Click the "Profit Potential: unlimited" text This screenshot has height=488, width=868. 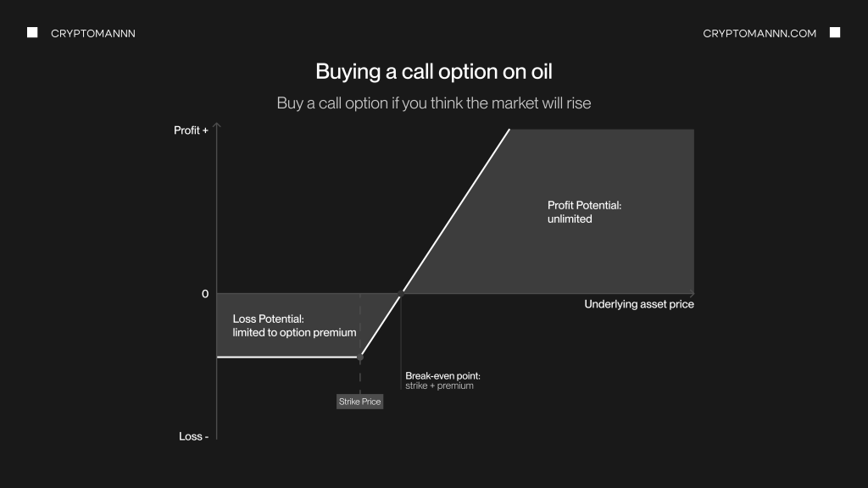pos(585,212)
